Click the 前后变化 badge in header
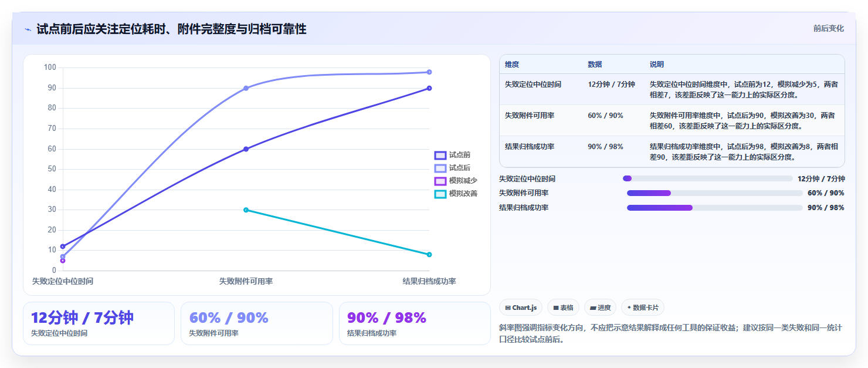 click(828, 28)
